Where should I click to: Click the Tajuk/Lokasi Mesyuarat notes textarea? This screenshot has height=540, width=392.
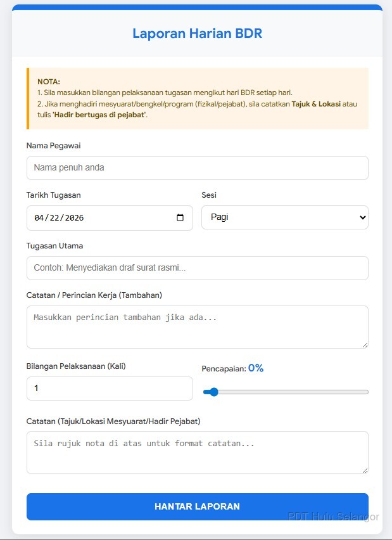coord(197,453)
